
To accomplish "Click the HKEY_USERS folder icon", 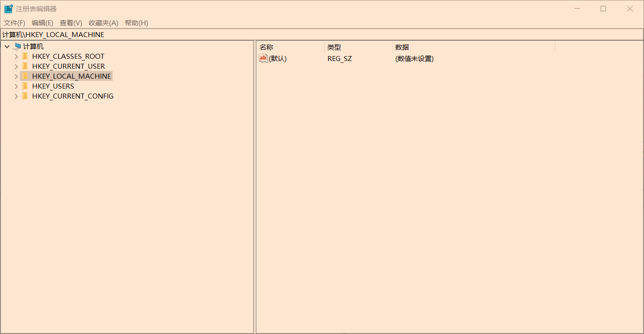I will click(x=25, y=86).
